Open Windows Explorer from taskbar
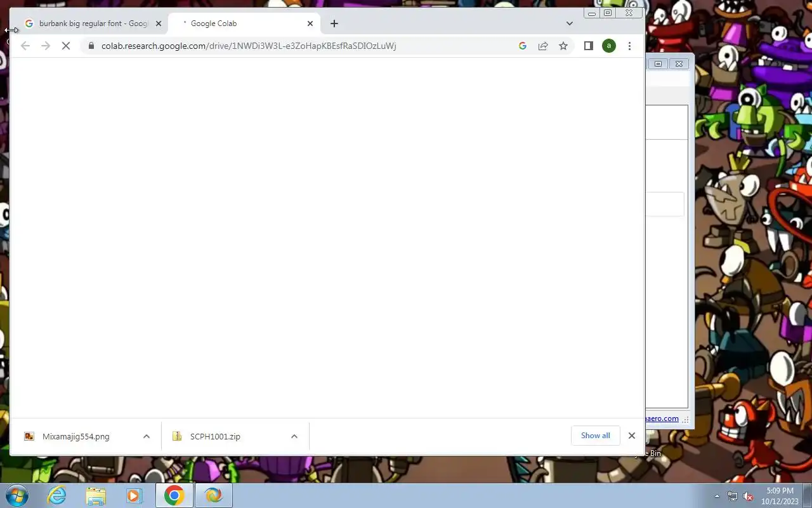This screenshot has height=508, width=812. [x=96, y=495]
